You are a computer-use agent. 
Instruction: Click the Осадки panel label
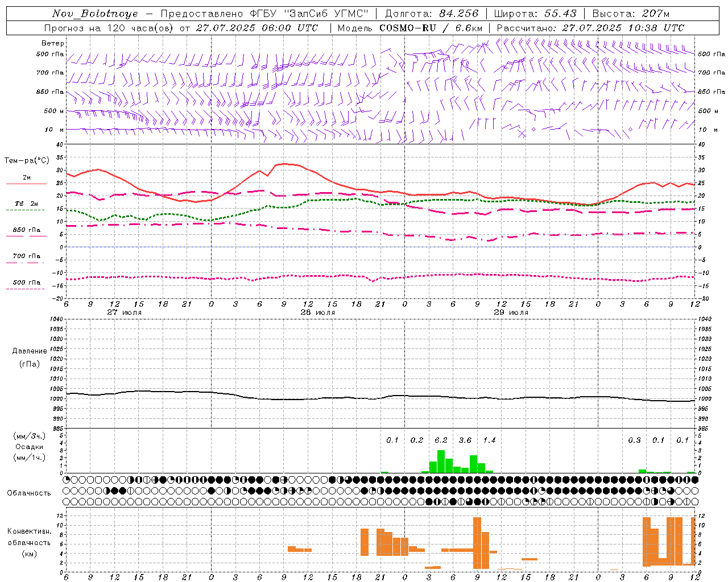click(29, 447)
